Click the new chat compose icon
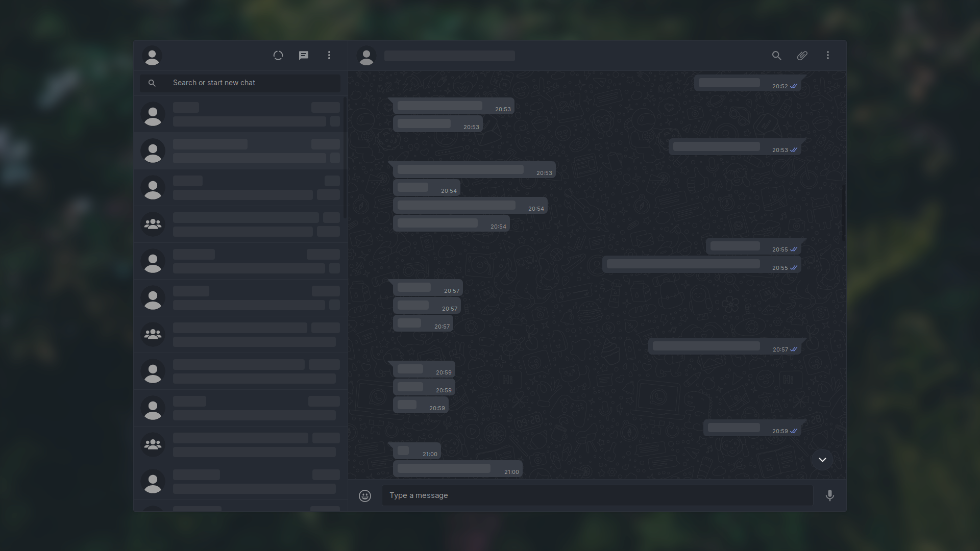Image resolution: width=980 pixels, height=551 pixels. [304, 55]
